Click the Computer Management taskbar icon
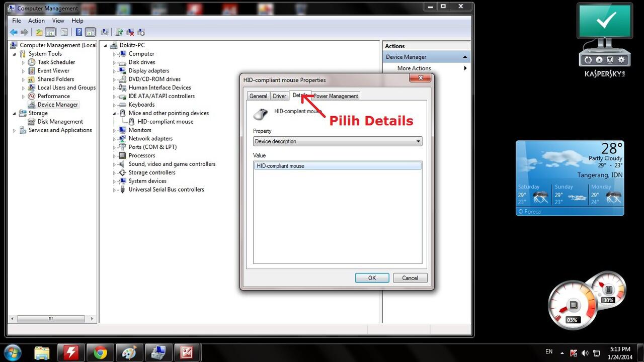 tap(158, 352)
